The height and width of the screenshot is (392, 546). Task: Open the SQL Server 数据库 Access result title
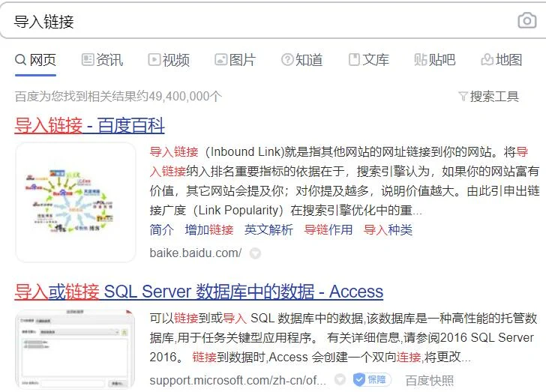(x=199, y=292)
